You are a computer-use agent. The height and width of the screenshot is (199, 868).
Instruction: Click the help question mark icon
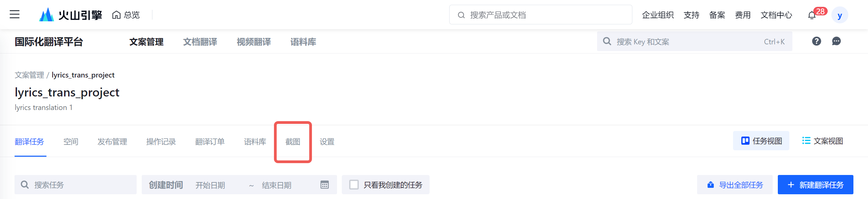pyautogui.click(x=816, y=41)
